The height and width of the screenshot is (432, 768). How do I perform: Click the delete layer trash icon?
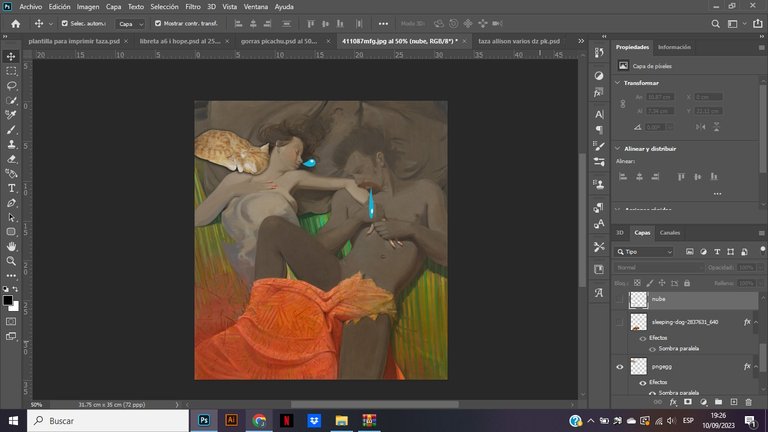click(748, 402)
